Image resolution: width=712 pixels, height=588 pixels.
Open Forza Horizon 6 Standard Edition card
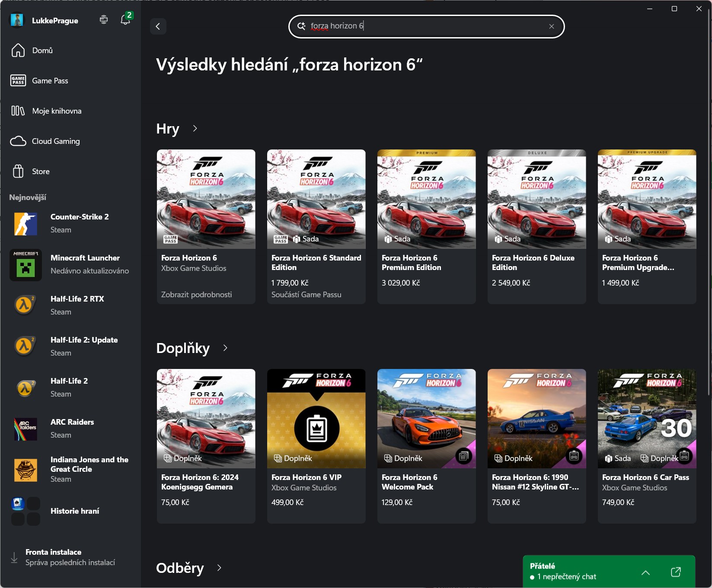click(316, 227)
